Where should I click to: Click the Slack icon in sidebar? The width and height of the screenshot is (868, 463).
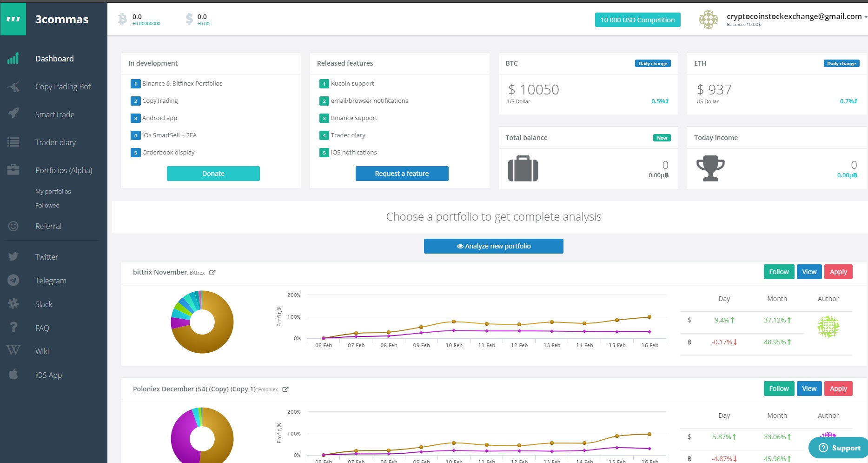13,304
